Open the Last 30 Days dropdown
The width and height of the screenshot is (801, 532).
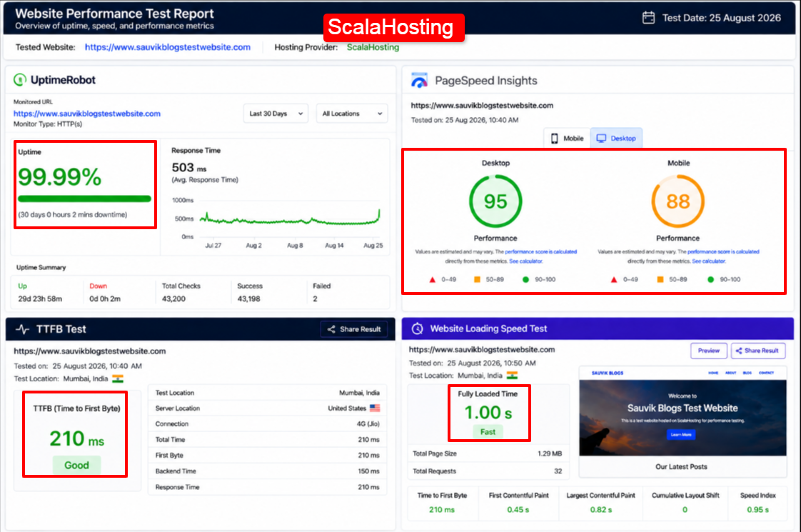point(276,114)
